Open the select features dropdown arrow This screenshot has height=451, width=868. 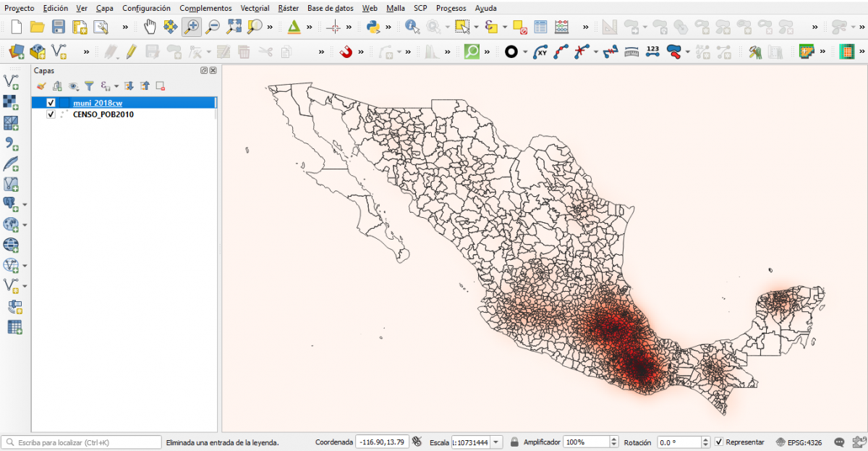(476, 27)
